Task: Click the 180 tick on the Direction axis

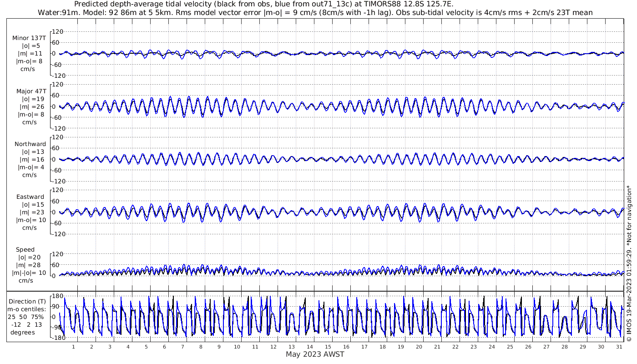Action: point(57,296)
